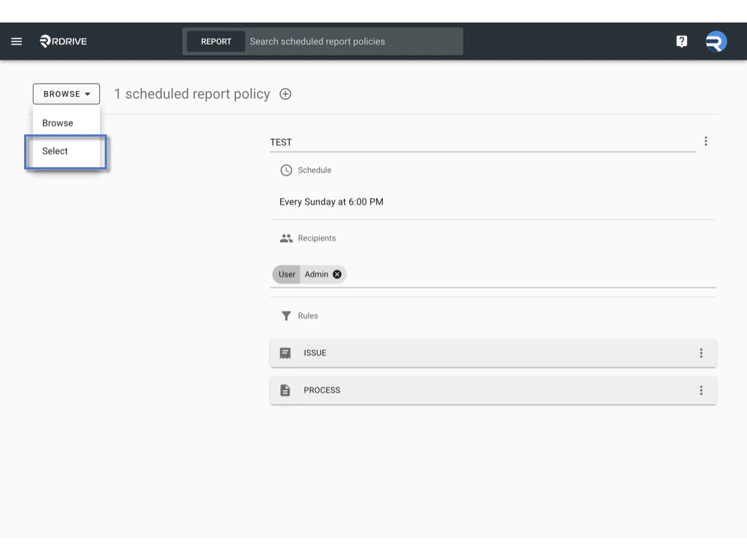Click the profile avatar icon
The height and width of the screenshot is (560, 747).
[x=716, y=41]
